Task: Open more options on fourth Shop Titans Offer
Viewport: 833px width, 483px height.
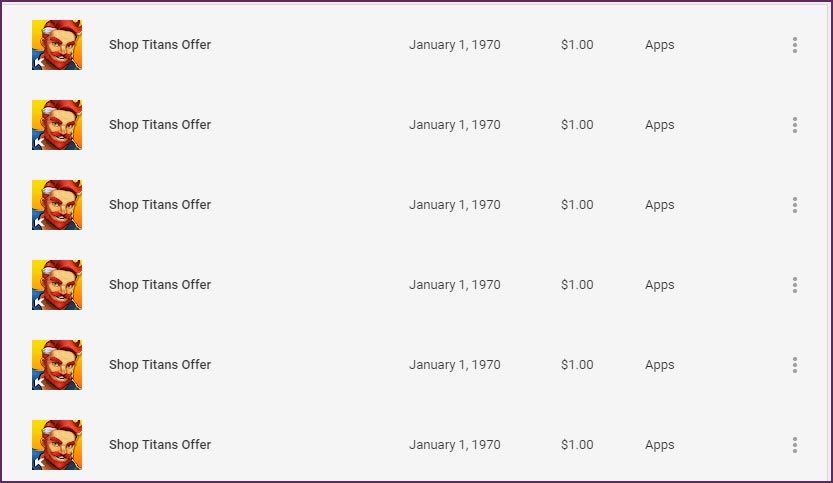Action: coord(795,285)
